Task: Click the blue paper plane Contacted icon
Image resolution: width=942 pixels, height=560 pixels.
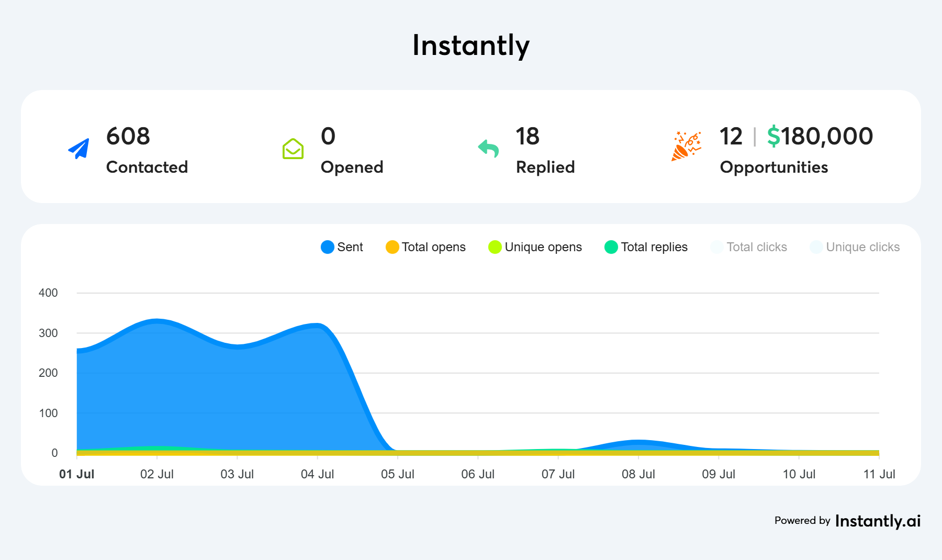Action: (79, 149)
